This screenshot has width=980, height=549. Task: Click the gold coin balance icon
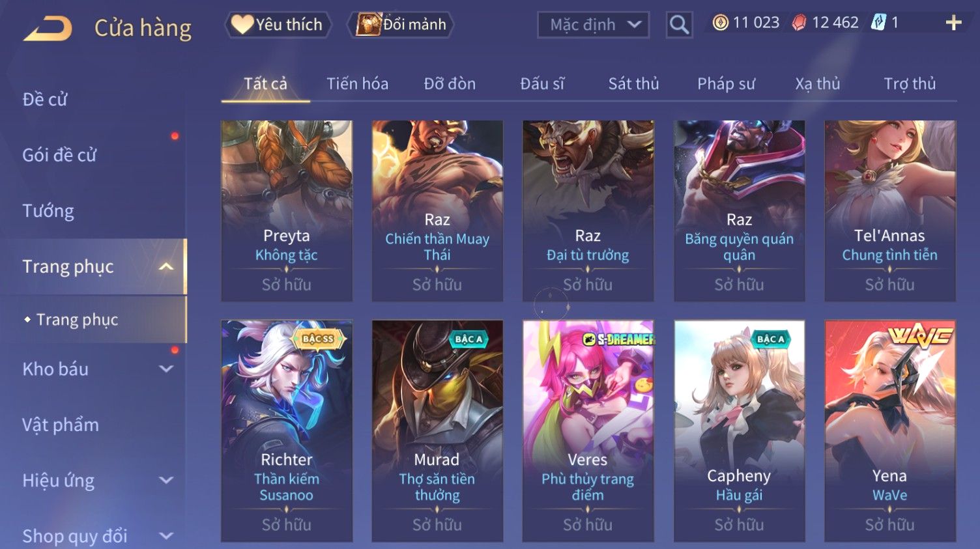720,23
